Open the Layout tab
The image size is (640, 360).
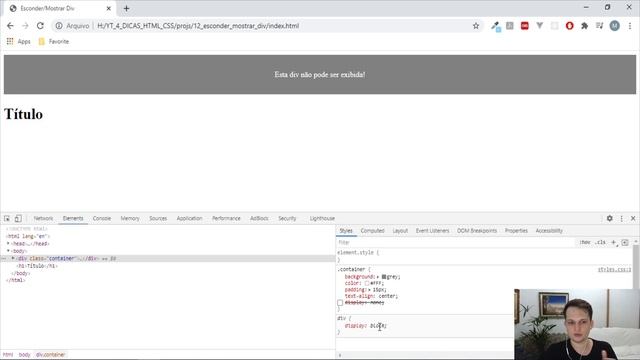(x=400, y=231)
